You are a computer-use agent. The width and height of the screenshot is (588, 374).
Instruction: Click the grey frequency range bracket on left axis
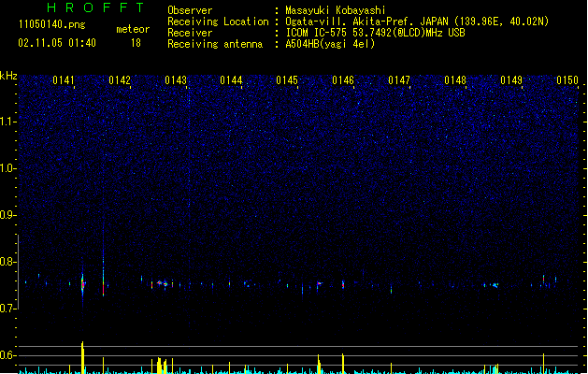pyautogui.click(x=18, y=272)
